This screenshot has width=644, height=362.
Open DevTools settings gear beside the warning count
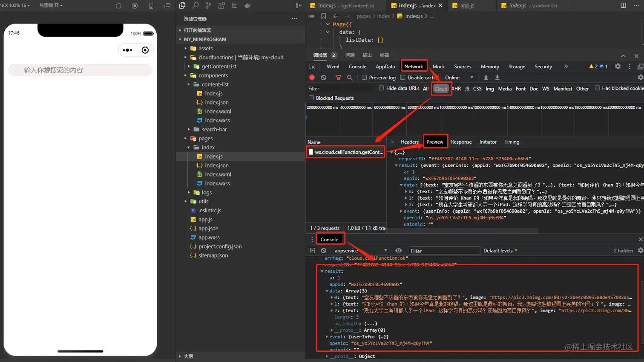[618, 67]
